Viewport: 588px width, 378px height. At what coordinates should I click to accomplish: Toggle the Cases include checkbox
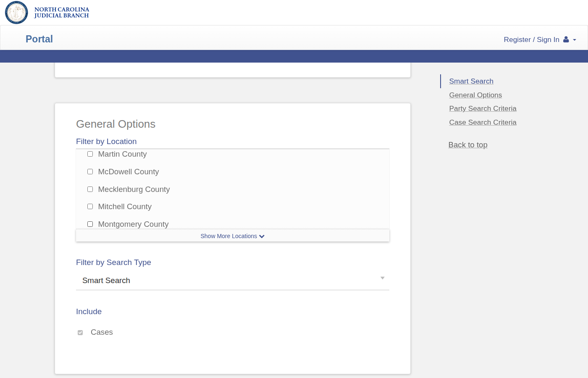(80, 333)
